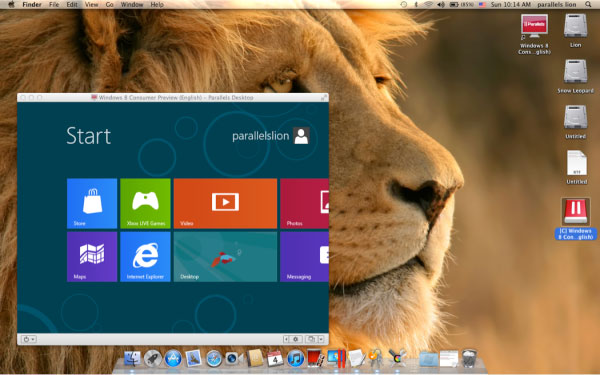
Task: Open the Wi-Fi status menu
Action: pos(429,5)
